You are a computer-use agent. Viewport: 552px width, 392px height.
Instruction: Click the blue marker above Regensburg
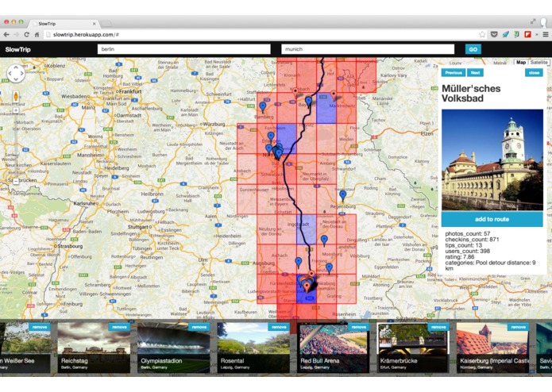click(342, 195)
